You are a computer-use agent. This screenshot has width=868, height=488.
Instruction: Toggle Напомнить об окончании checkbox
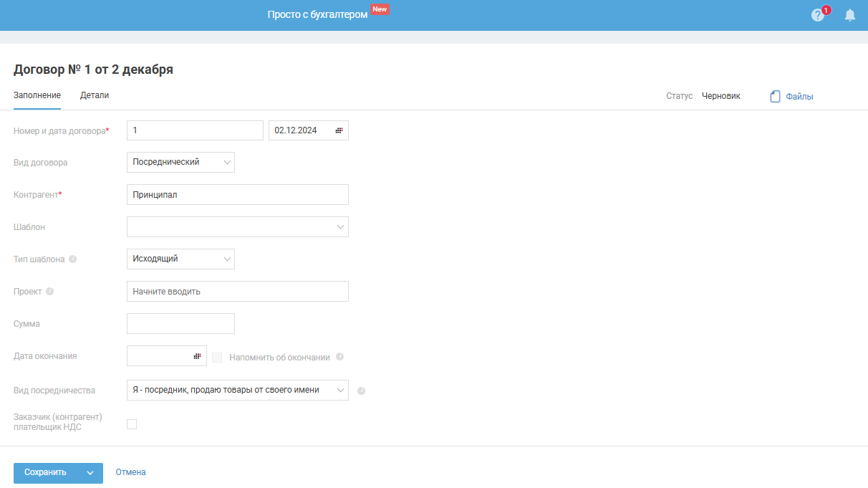[217, 357]
